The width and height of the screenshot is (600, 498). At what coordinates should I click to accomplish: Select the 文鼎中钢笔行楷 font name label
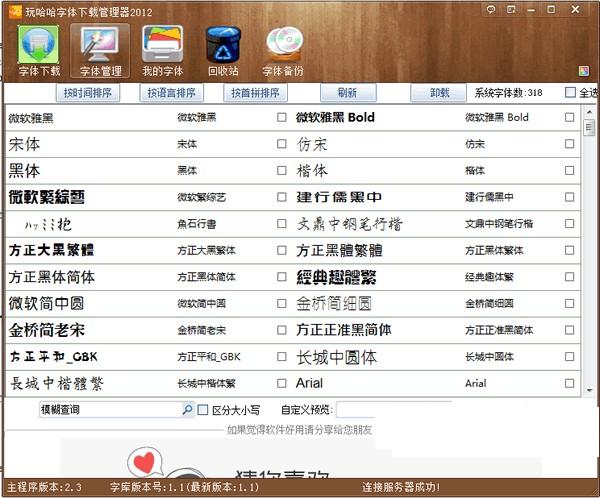[499, 224]
